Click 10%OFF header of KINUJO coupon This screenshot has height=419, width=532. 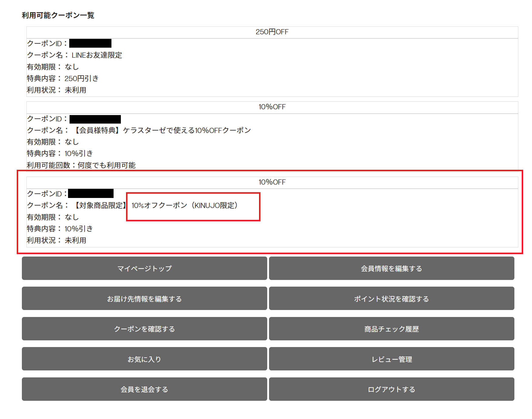coord(272,182)
